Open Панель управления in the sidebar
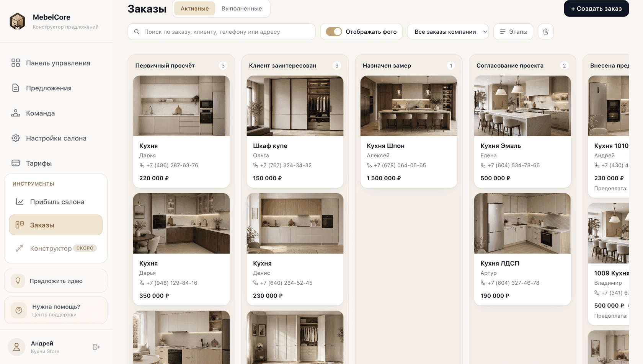 (x=56, y=63)
